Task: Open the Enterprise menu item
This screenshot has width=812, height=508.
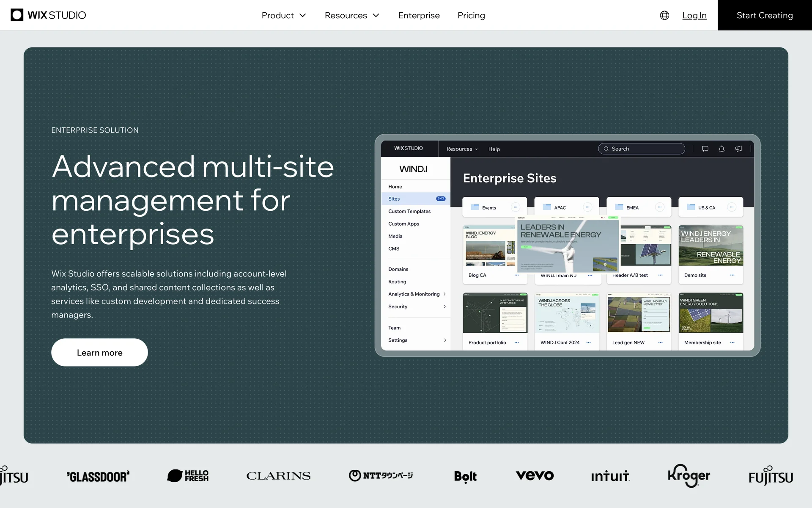Action: pos(419,15)
